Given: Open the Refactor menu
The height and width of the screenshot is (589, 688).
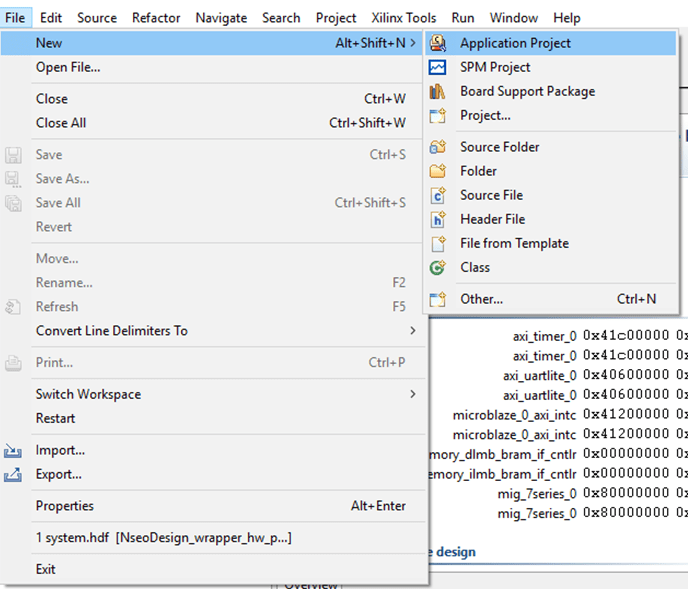Looking at the screenshot, I should point(156,18).
